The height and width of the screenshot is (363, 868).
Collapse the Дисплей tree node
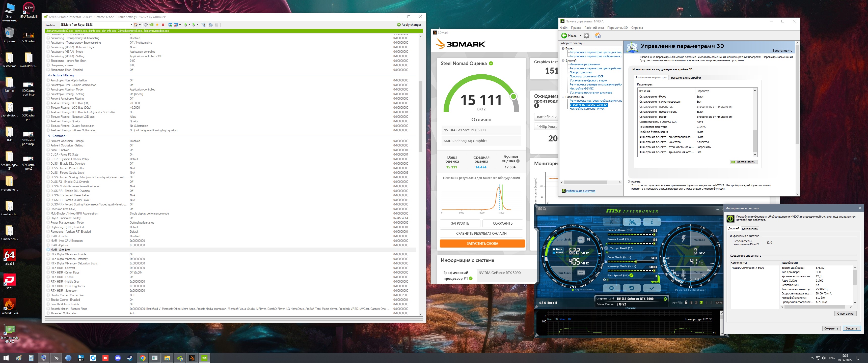[x=563, y=60]
